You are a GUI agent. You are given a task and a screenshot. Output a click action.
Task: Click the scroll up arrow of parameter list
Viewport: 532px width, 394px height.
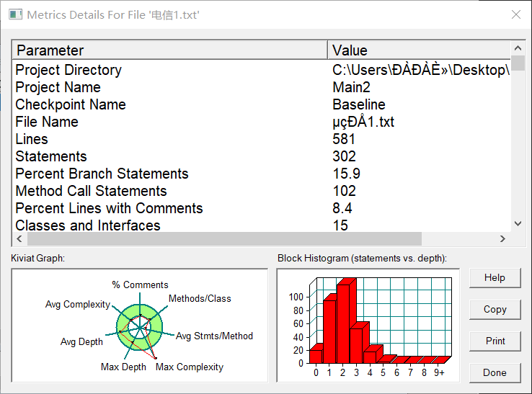[x=518, y=48]
